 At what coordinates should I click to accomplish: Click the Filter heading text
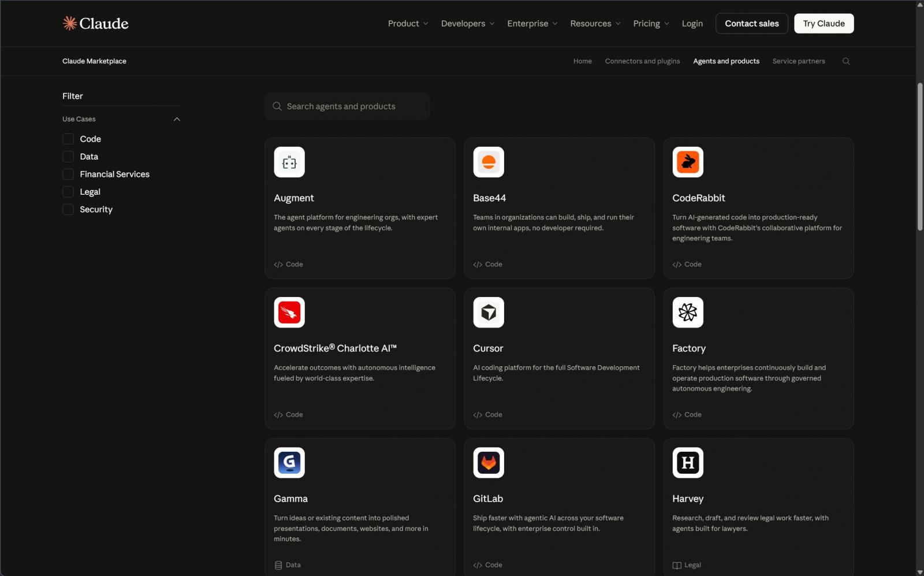tap(73, 96)
